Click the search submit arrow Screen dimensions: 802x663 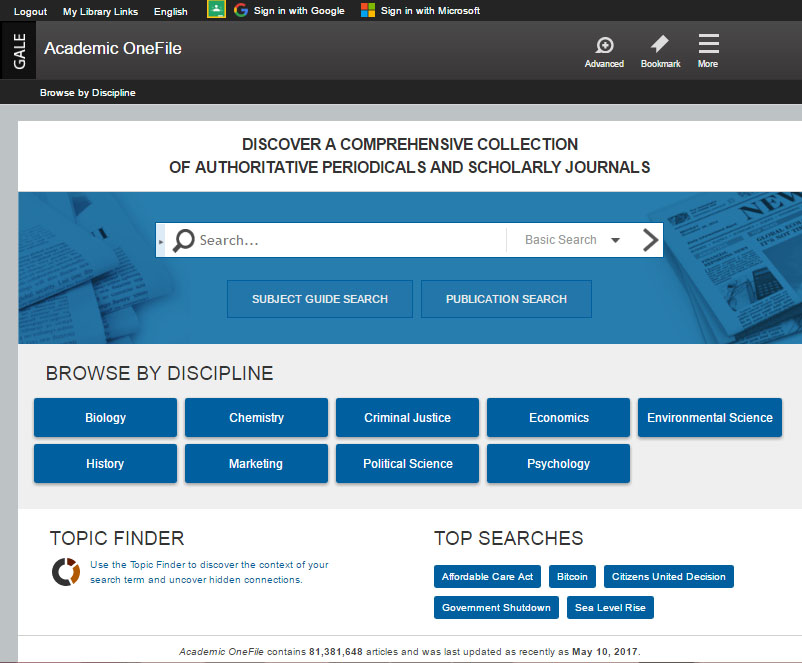coord(650,240)
